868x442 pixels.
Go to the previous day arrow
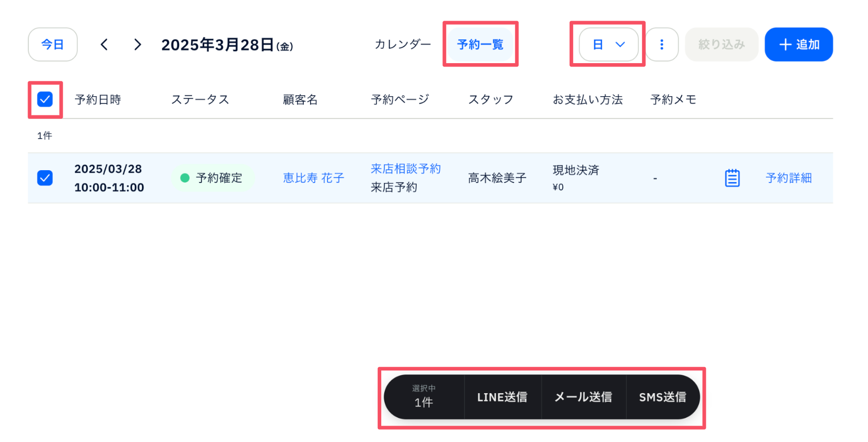104,45
